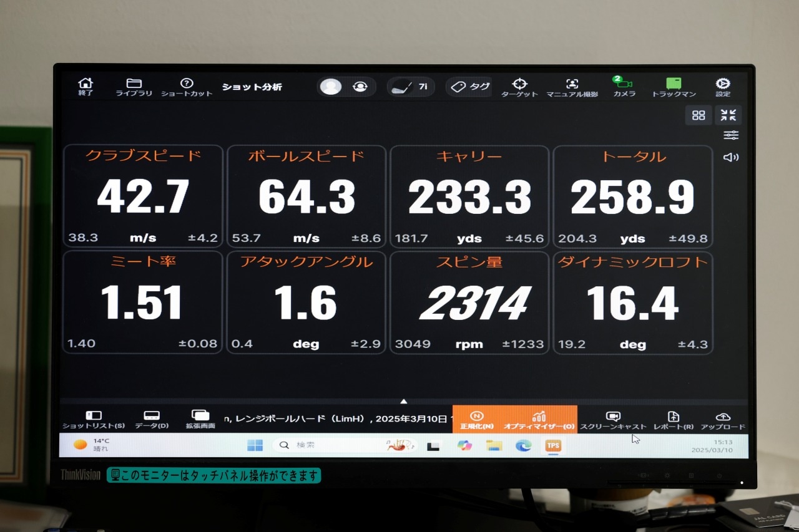Open 設定 settings gear

point(723,87)
